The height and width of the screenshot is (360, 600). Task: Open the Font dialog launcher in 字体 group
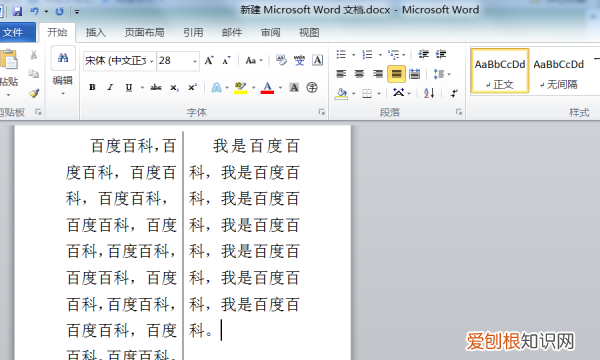(x=321, y=112)
